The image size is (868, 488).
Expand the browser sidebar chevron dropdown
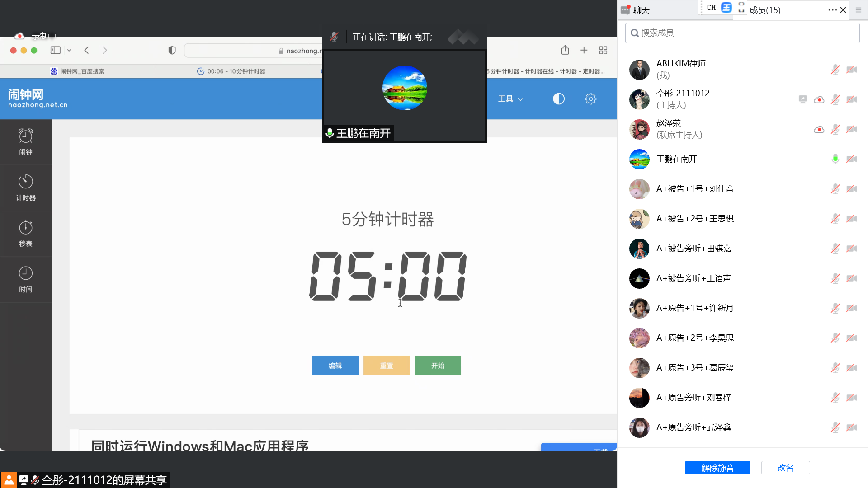[x=69, y=50]
